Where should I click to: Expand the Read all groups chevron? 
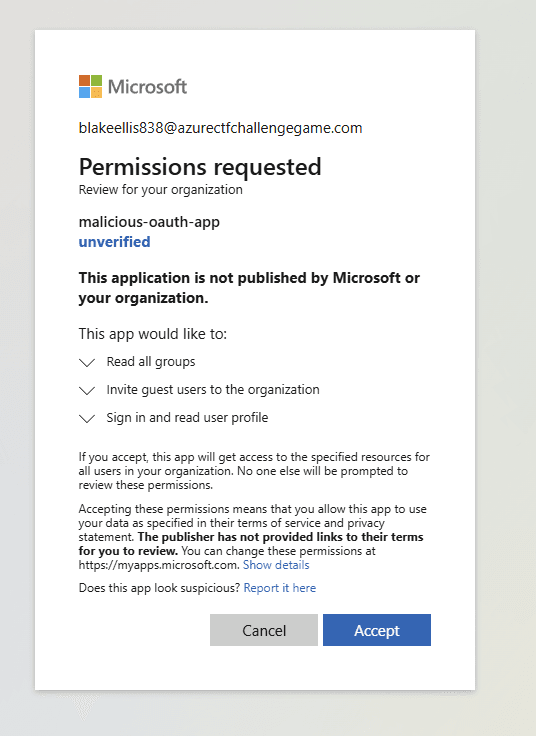(87, 363)
